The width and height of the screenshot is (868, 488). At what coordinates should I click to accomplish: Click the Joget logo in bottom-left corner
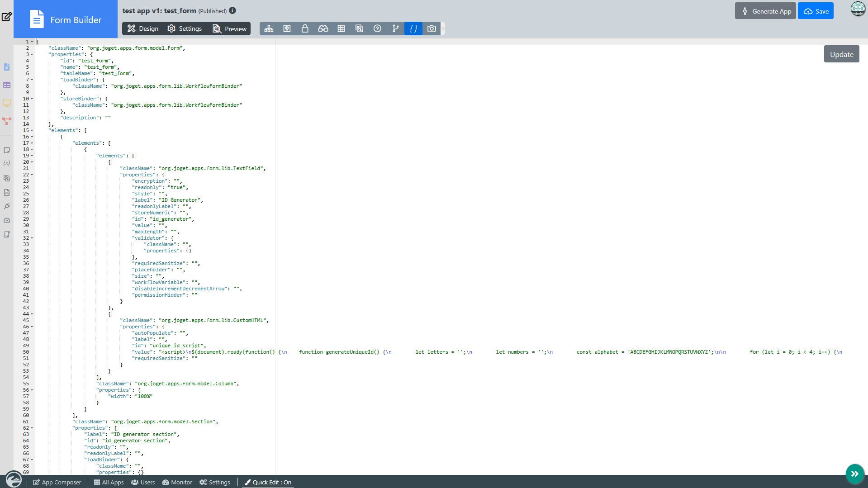tap(14, 479)
